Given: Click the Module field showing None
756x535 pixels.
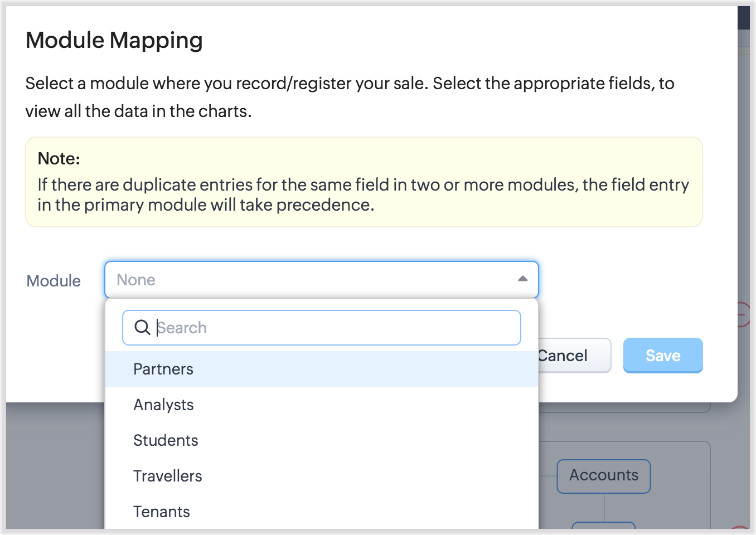Looking at the screenshot, I should pos(312,280).
